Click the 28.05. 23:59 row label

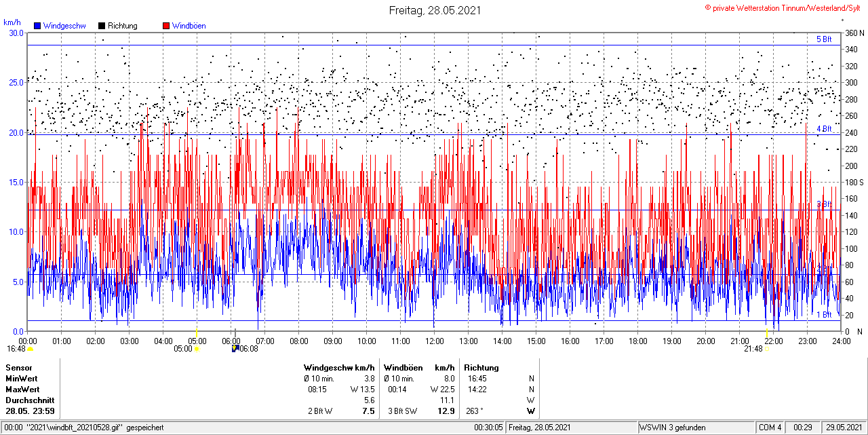[31, 411]
